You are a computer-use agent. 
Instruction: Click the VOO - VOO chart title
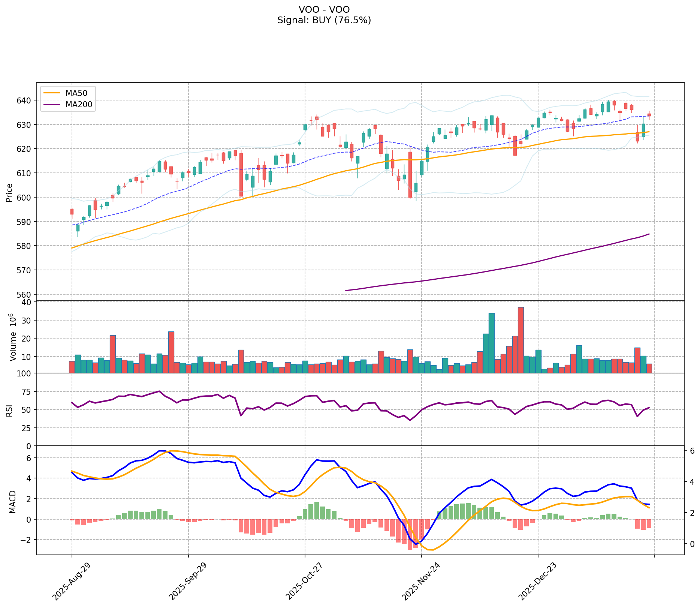coord(324,9)
